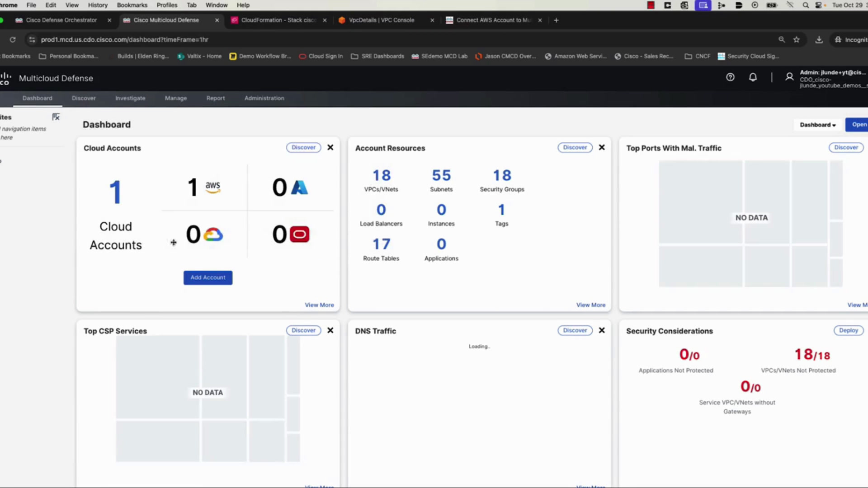Click Deploy in Security Considerations widget
This screenshot has width=868, height=488.
point(849,330)
